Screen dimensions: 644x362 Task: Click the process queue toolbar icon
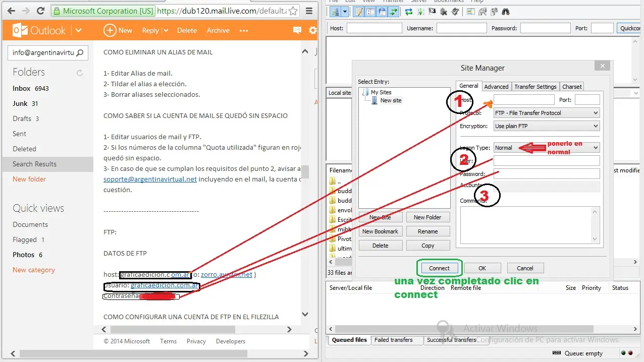tap(420, 12)
